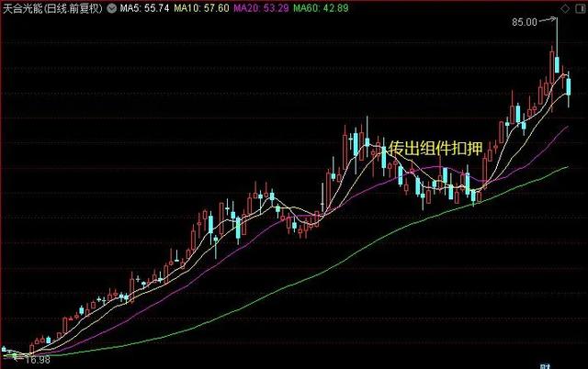Select the latest cyan candlestick at the right end
Screen dimensions: 588x369
[569, 87]
